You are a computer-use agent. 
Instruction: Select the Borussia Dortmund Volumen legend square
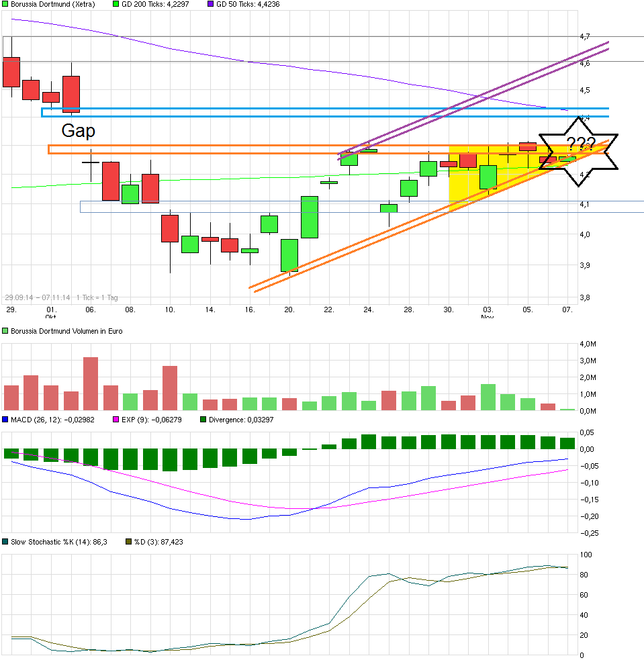(x=5, y=330)
